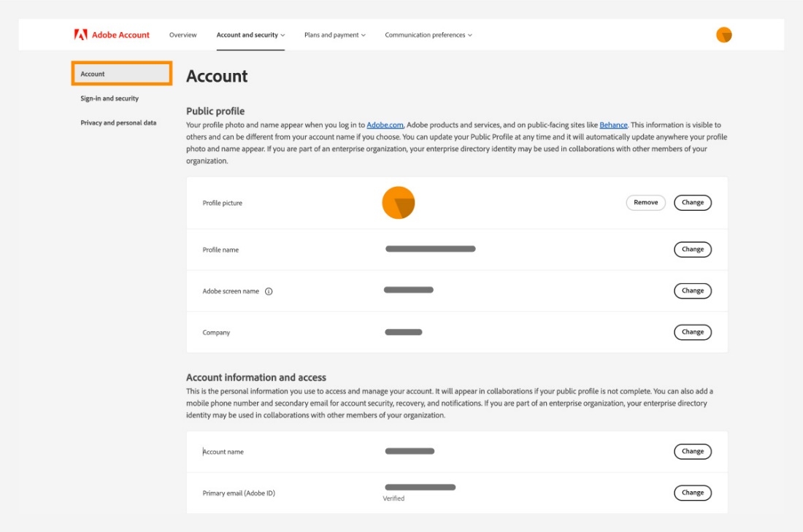Image resolution: width=803 pixels, height=532 pixels.
Task: Follow the Adobe.com link
Action: pos(385,126)
